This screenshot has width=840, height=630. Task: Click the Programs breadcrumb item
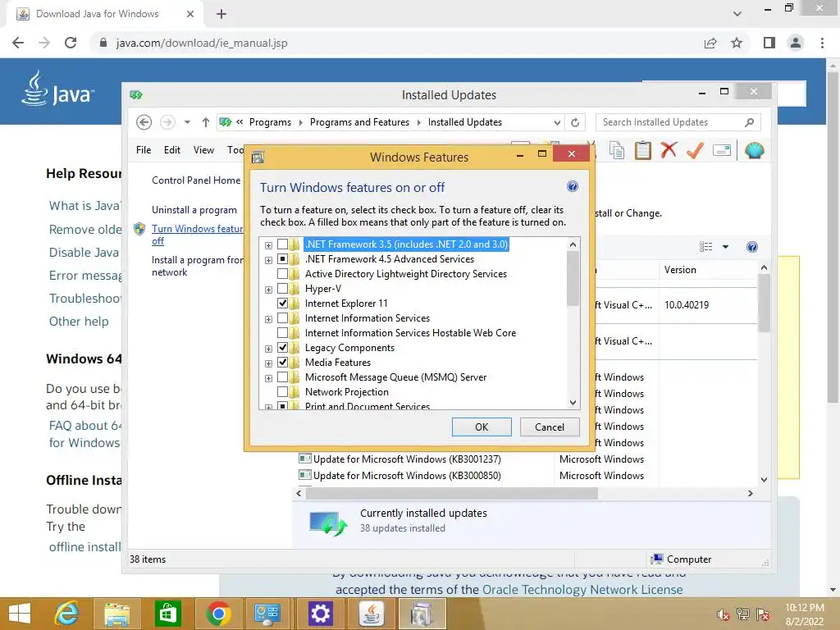tap(270, 122)
